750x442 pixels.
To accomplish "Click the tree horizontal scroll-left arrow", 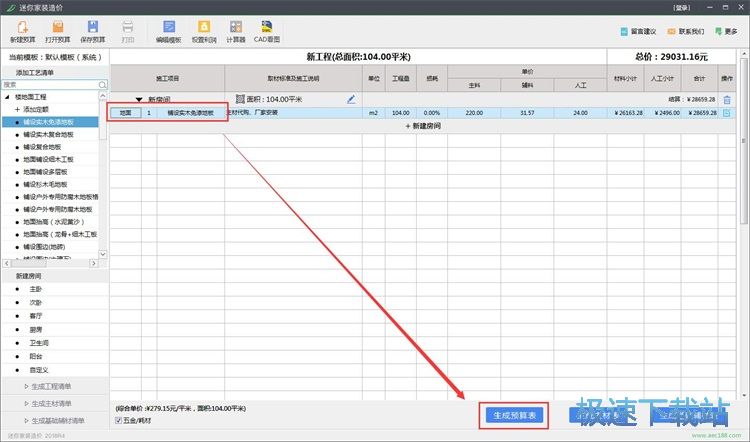I will pos(7,263).
